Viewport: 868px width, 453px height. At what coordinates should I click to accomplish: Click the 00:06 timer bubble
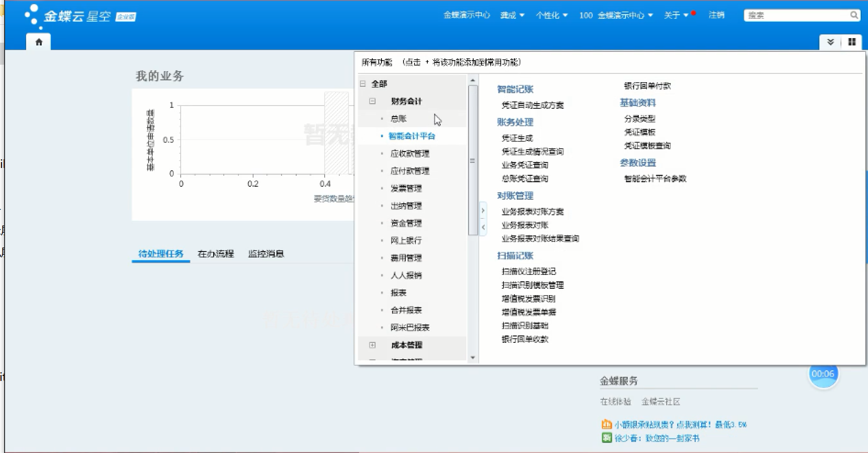pos(823,374)
